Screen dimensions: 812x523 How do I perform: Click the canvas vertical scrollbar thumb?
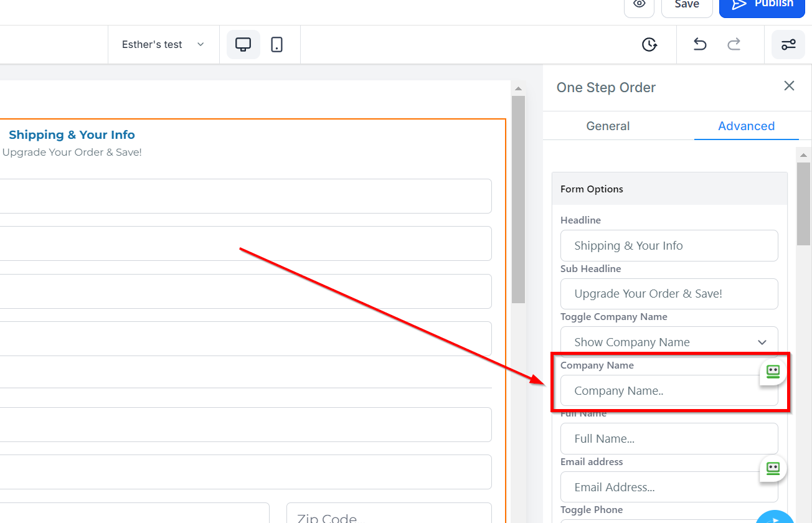(518, 199)
